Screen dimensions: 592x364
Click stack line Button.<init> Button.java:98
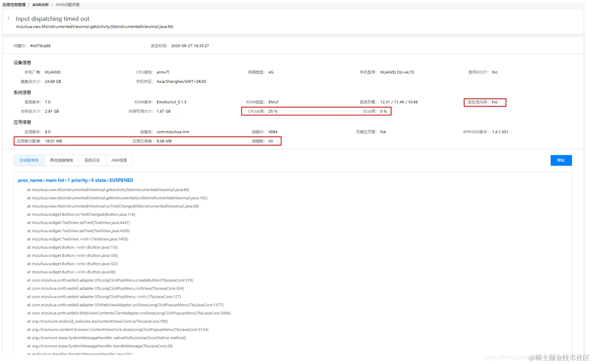tap(71, 272)
